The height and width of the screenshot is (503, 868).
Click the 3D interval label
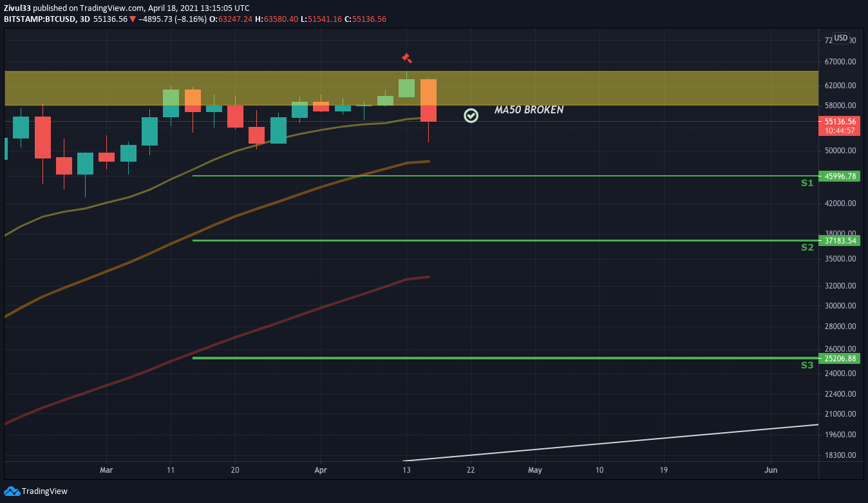tap(84, 19)
